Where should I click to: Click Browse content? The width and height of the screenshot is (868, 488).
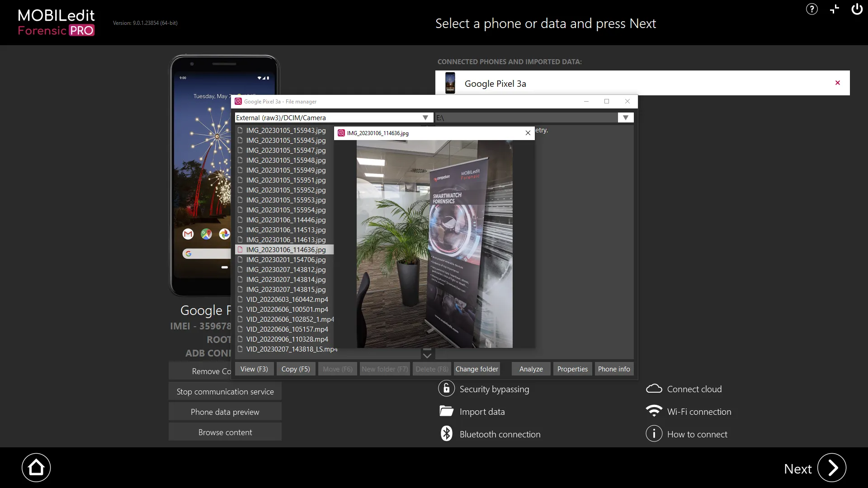click(x=225, y=432)
